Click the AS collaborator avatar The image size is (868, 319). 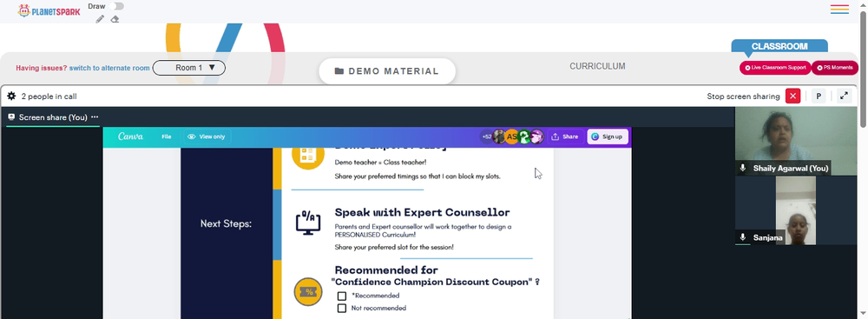tap(512, 136)
